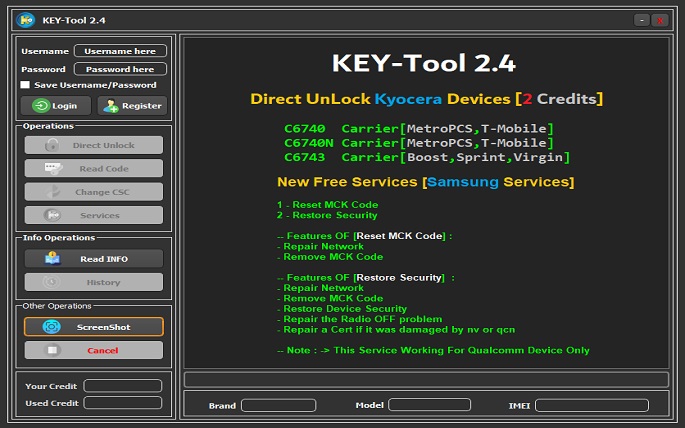Click the 'C6743 Carrier[Boost,Sprint,Virgin]' line
The height and width of the screenshot is (428, 685).
[x=427, y=157]
